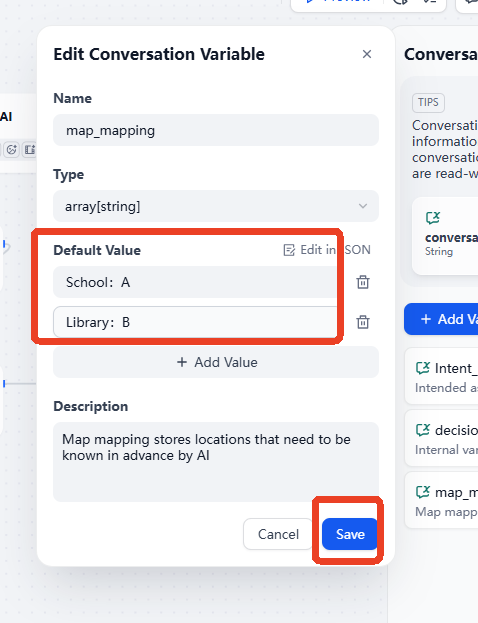Close the Edit Conversation Variable dialog
The width and height of the screenshot is (478, 623).
click(x=367, y=54)
